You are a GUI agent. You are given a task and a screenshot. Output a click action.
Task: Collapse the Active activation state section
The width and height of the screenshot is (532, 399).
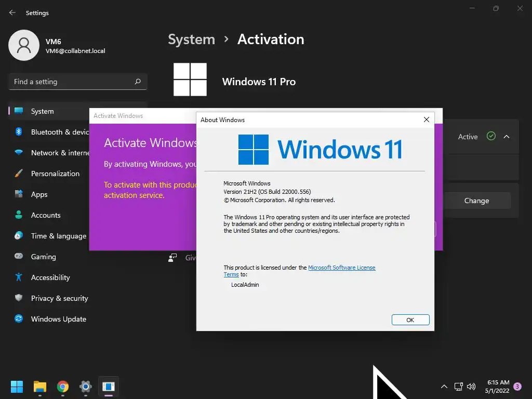click(x=506, y=137)
